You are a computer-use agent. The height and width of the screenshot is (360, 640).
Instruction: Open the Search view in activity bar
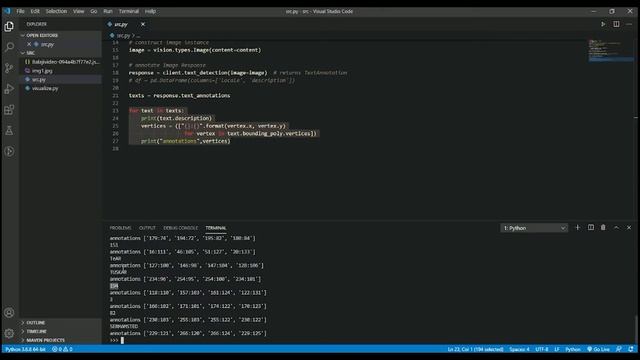coord(9,47)
